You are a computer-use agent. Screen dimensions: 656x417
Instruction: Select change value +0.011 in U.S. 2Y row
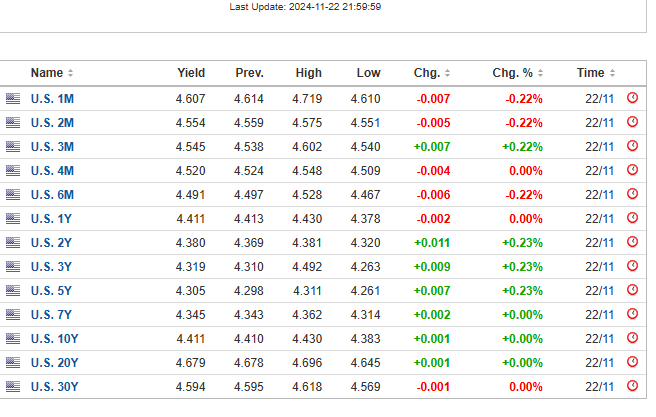[x=432, y=243]
